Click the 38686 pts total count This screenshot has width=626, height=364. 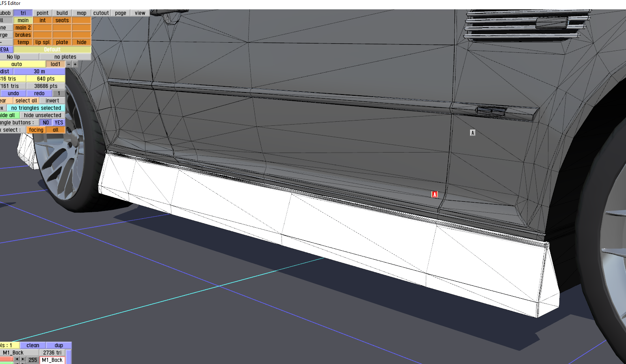[x=46, y=86]
